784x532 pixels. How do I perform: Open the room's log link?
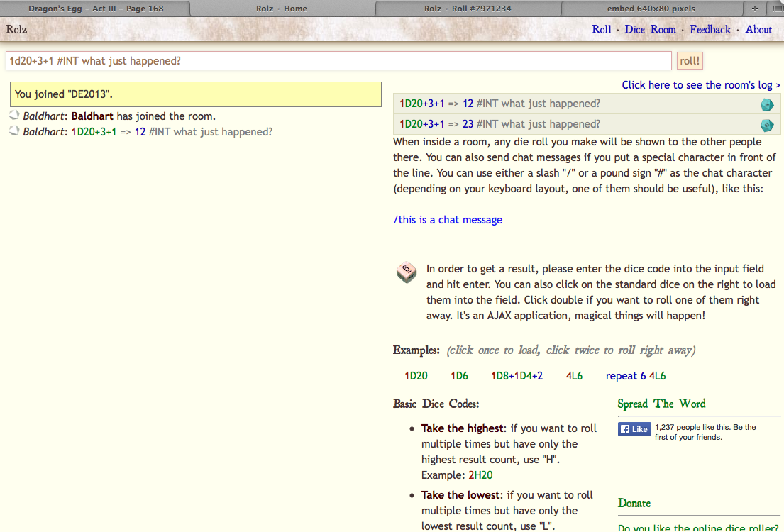(700, 84)
